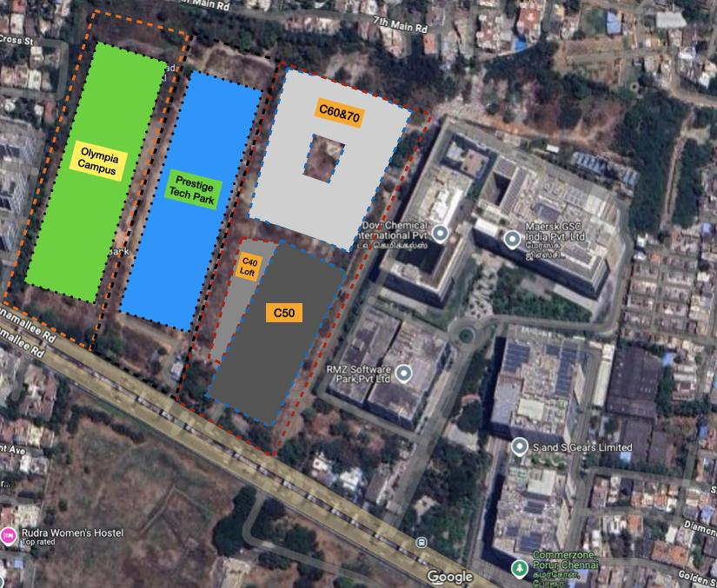This screenshot has height=588, width=717.
Task: Click the S and S Gears Limited text
Action: pyautogui.click(x=582, y=447)
